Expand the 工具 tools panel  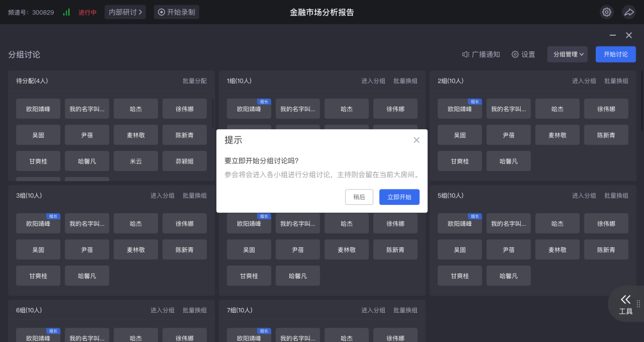[x=626, y=304]
